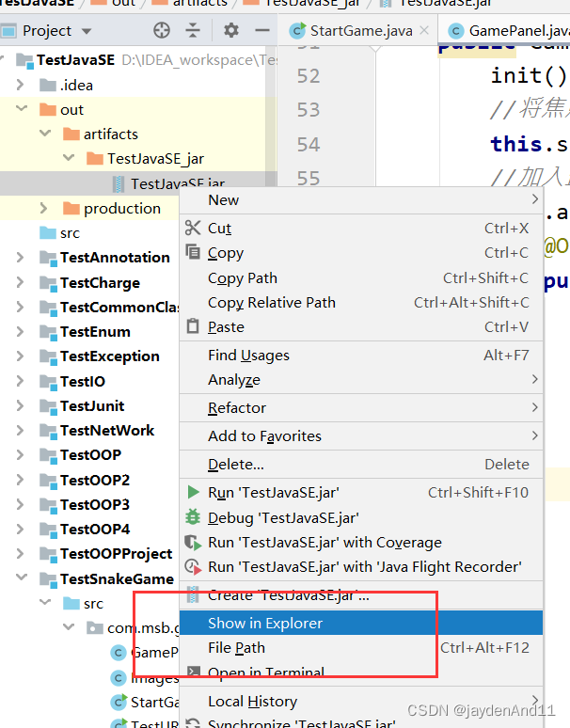Screen dimensions: 570x728
Task: Click the Run with Coverage shield icon
Action: (x=193, y=543)
